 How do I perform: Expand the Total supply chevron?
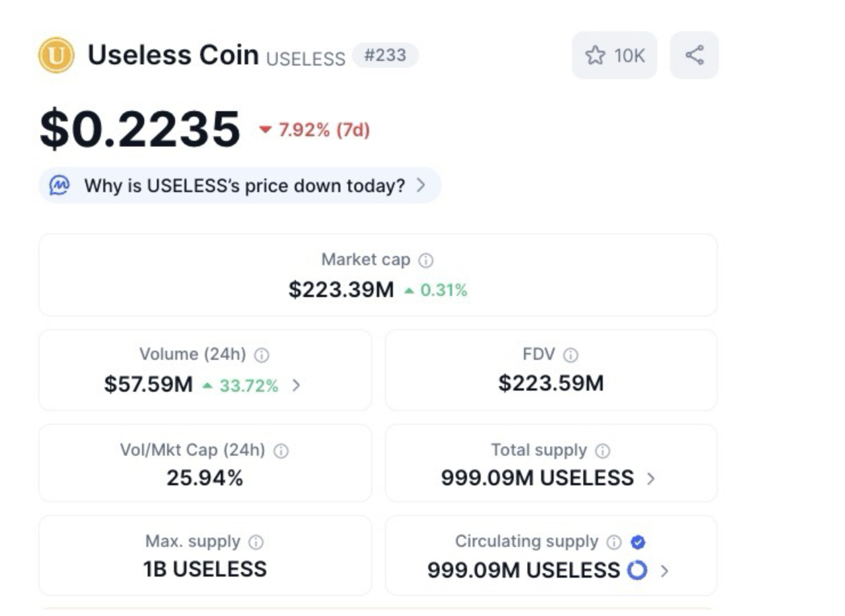[x=651, y=479]
